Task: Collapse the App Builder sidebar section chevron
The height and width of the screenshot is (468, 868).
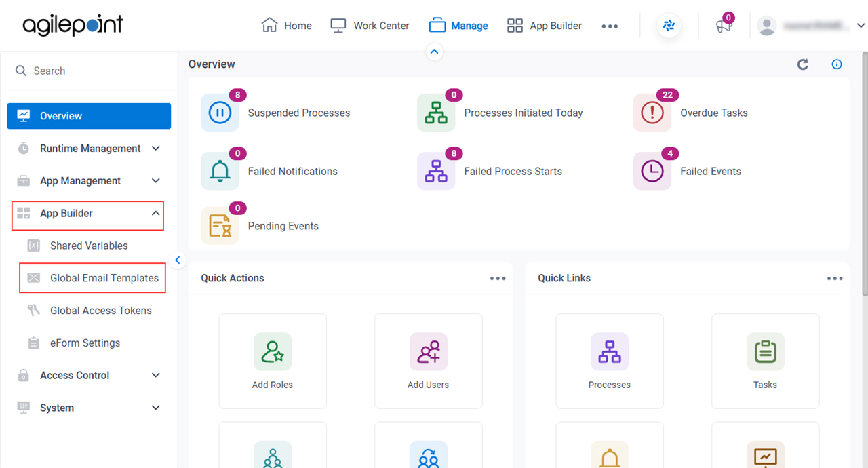Action: 156,213
